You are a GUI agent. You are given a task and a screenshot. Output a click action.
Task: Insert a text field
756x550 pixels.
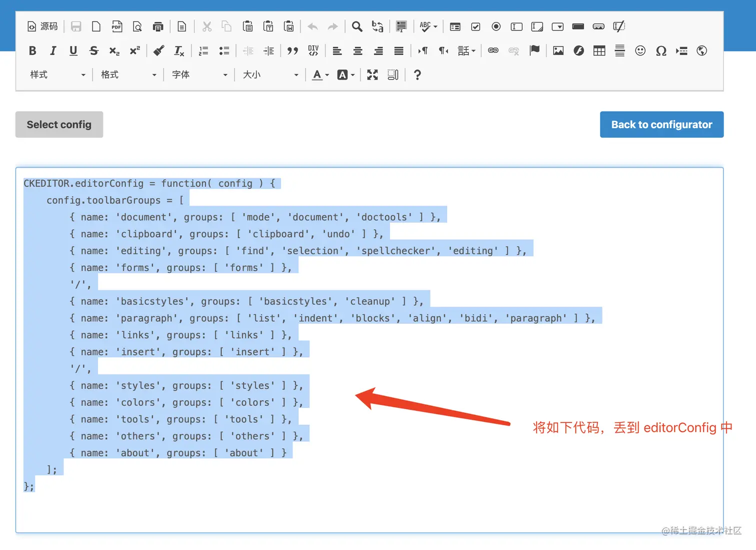tap(516, 27)
